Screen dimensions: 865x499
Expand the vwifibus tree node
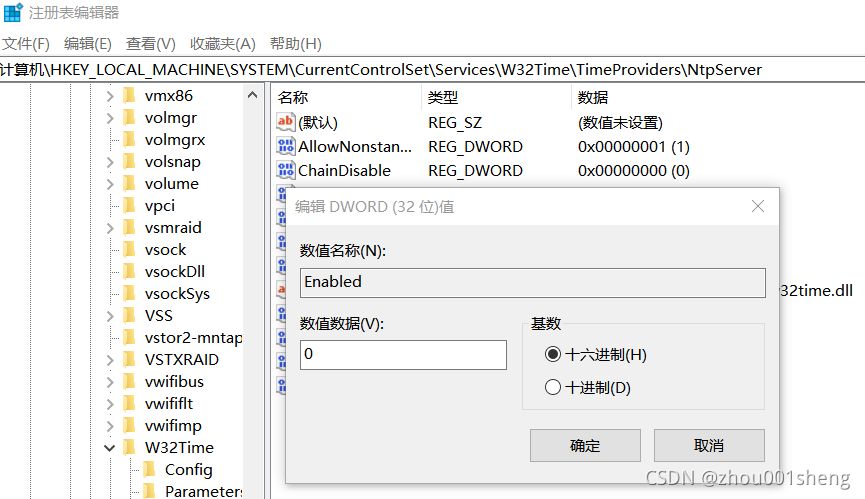point(110,382)
